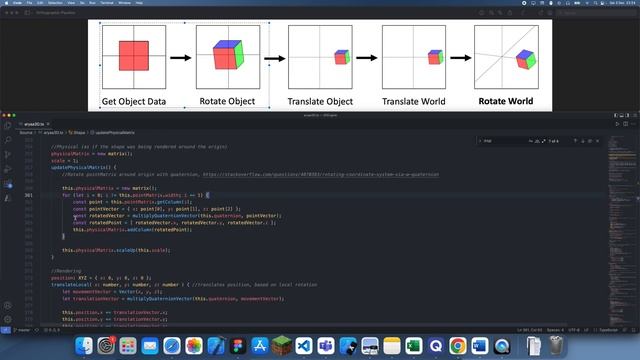Toggle the primary side bar layout button
This screenshot has height=360, width=640.
(x=616, y=116)
